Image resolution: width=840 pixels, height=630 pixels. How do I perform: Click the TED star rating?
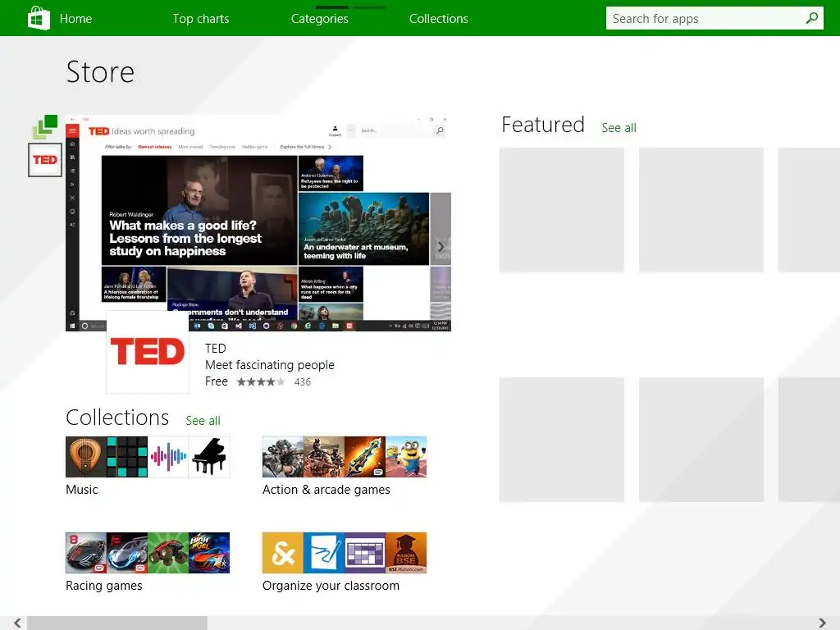pyautogui.click(x=260, y=382)
